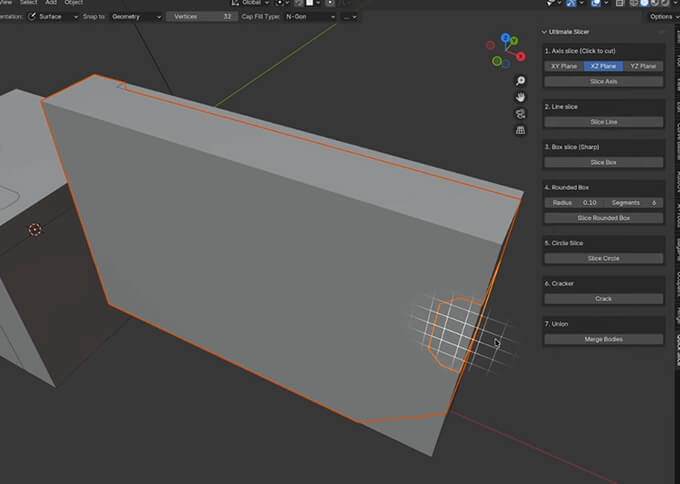Open the Object menu
The image size is (680, 484).
(x=74, y=3)
